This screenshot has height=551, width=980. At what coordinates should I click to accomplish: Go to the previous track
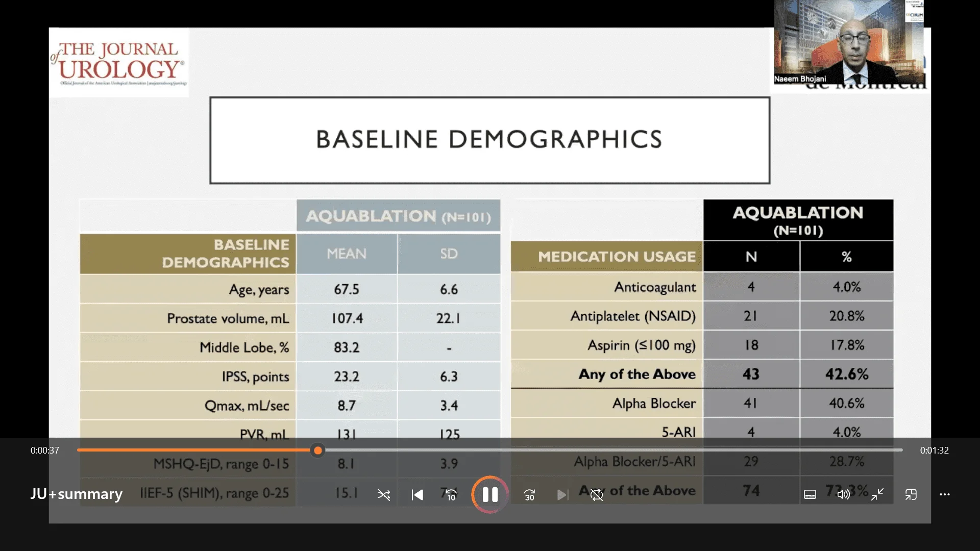click(418, 494)
